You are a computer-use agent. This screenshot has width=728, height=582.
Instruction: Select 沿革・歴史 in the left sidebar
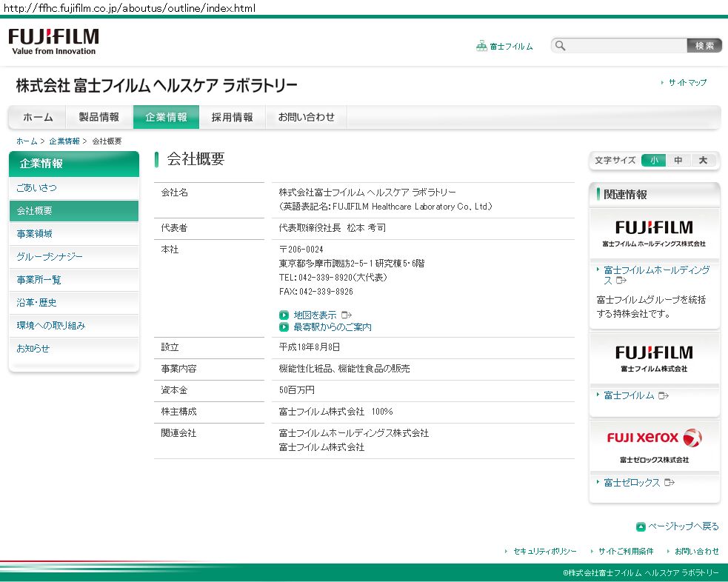click(x=37, y=302)
